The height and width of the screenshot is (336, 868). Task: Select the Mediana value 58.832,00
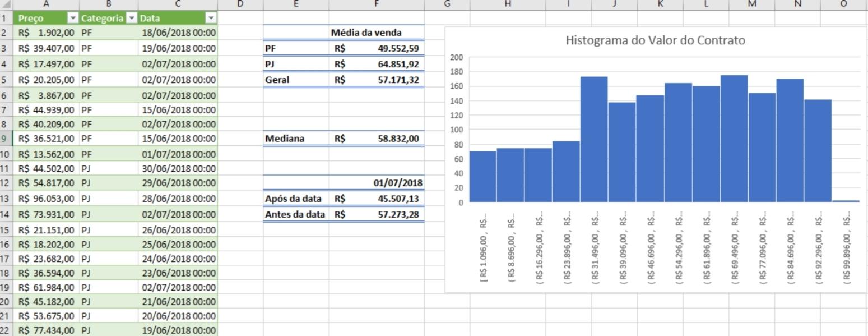[x=377, y=138]
